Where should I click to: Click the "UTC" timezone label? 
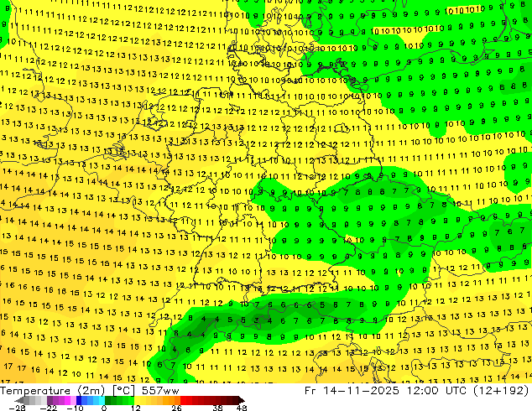(x=456, y=391)
